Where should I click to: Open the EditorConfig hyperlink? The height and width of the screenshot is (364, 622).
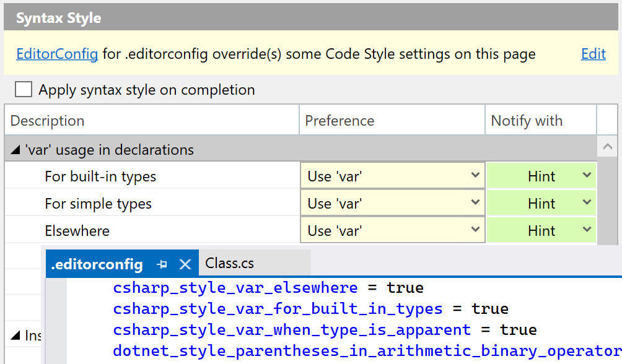57,54
